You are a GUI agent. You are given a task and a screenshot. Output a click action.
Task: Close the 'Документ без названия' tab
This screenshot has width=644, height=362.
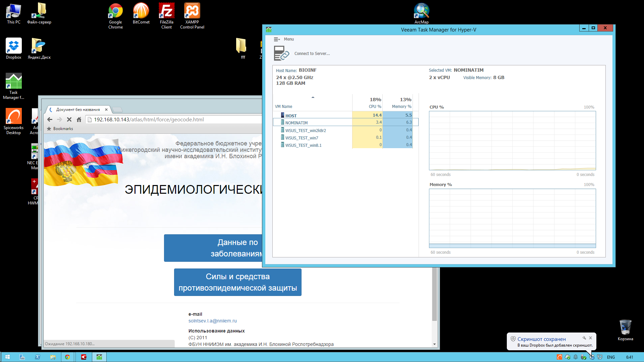pos(106,110)
